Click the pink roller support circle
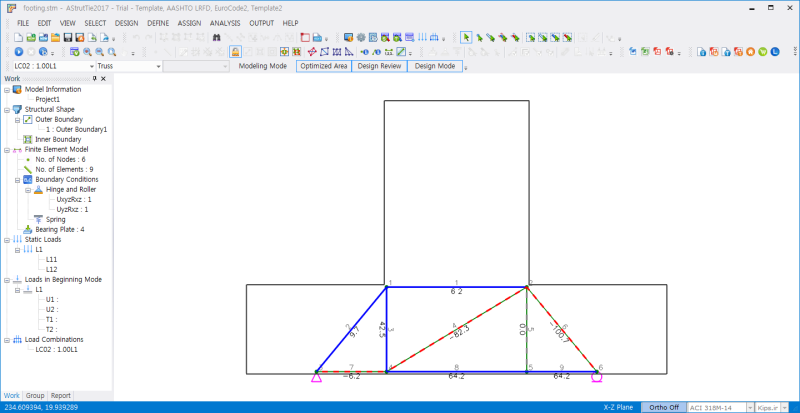The image size is (800, 413). 596,378
